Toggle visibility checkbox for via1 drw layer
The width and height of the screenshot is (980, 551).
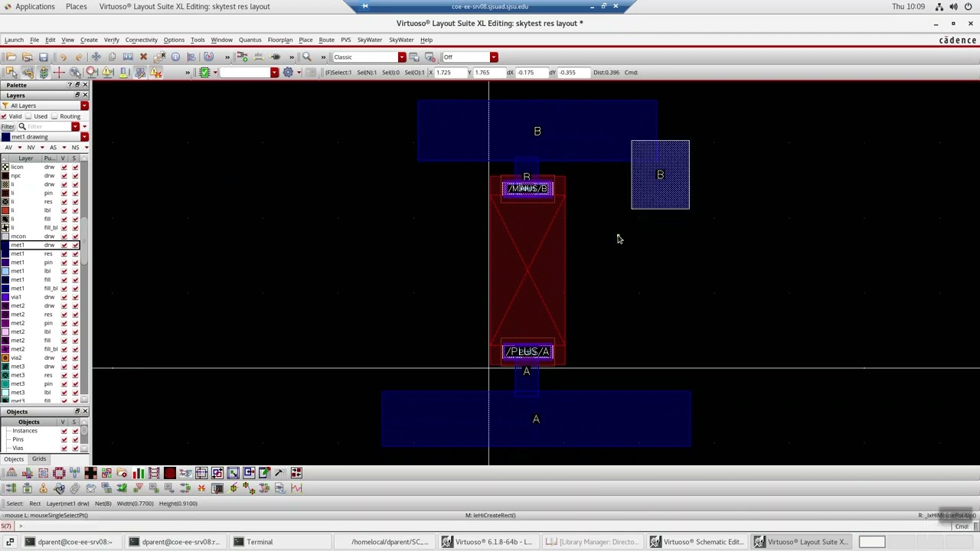64,297
